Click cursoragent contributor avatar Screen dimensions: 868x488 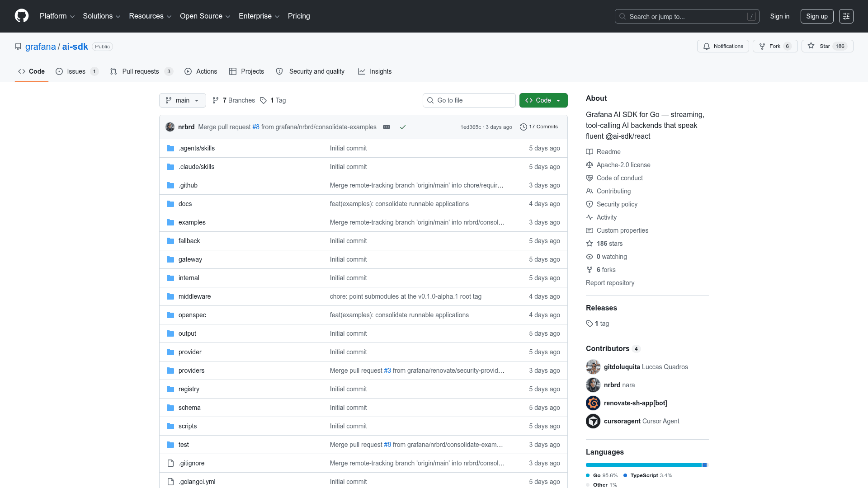click(x=593, y=421)
